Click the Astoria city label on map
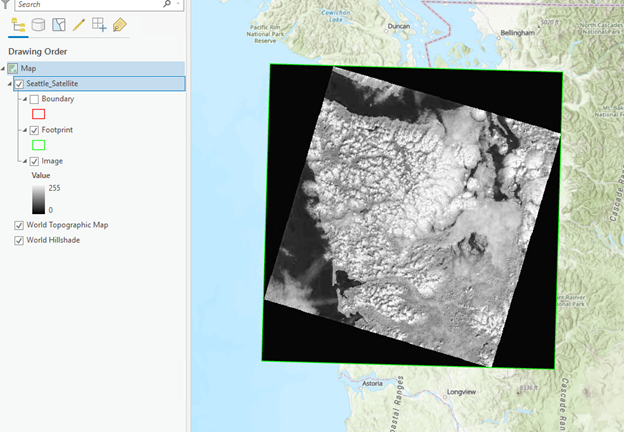 [x=372, y=383]
